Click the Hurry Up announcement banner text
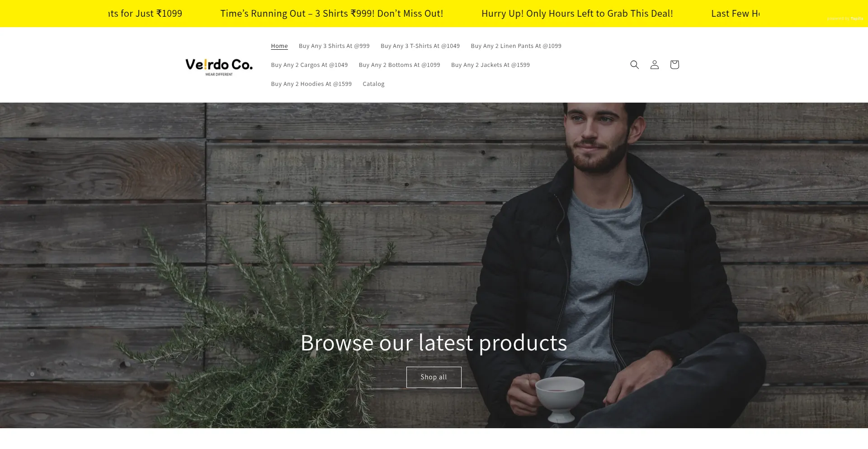Image resolution: width=868 pixels, height=449 pixels. pos(577,14)
